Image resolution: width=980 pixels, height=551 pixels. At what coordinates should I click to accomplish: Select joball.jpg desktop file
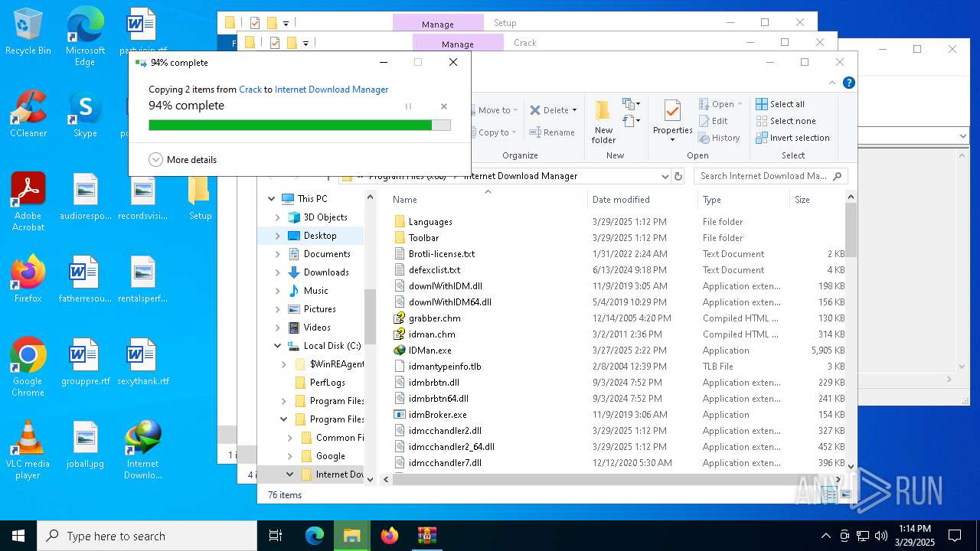tap(85, 444)
